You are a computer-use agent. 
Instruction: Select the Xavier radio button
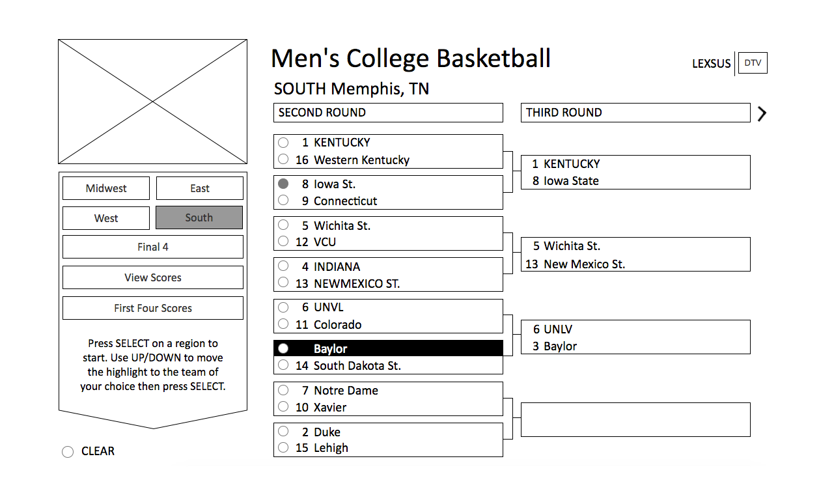(x=283, y=407)
